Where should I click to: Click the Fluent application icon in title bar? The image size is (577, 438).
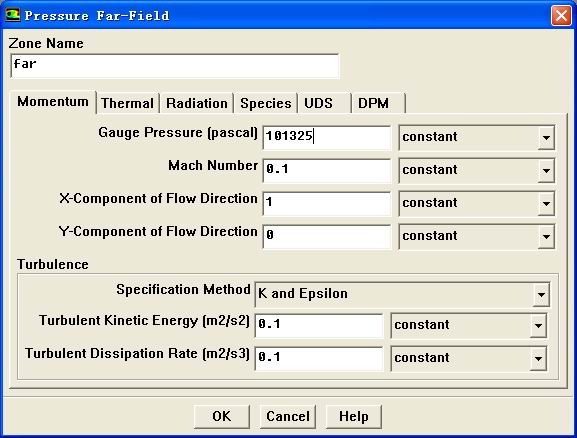pos(12,15)
